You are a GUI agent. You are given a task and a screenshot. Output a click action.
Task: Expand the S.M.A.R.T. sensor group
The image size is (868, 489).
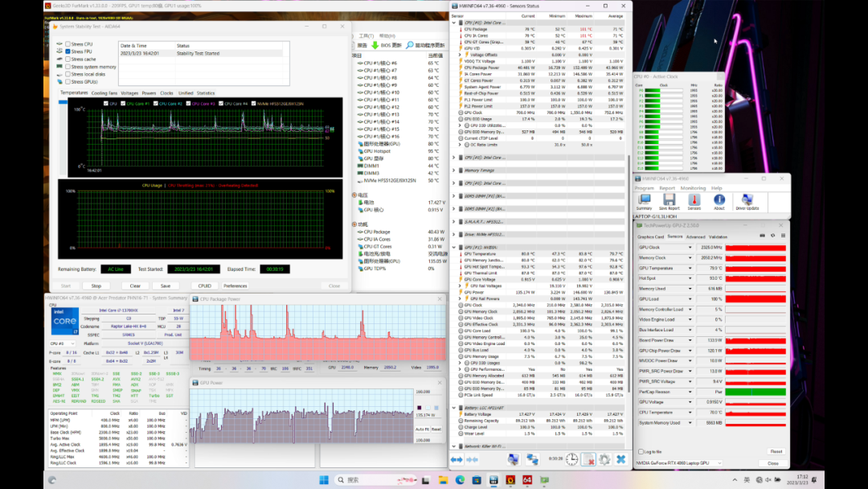click(454, 221)
